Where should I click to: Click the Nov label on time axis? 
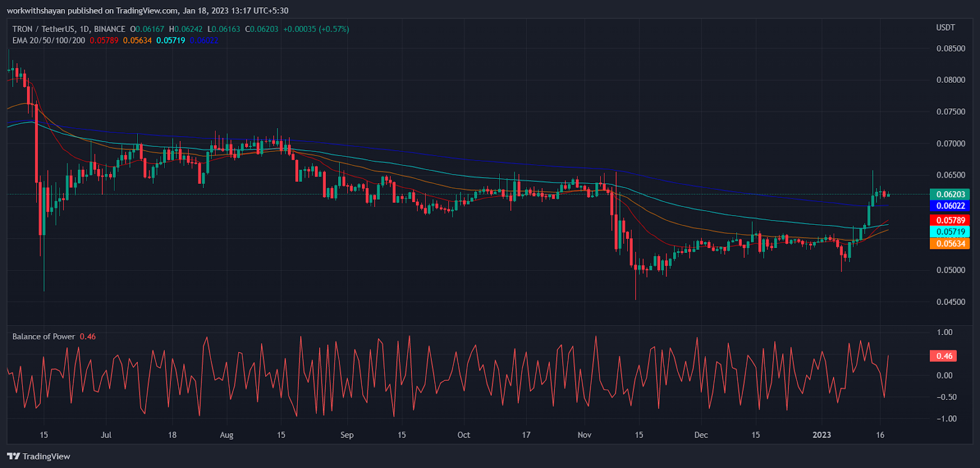pyautogui.click(x=584, y=435)
